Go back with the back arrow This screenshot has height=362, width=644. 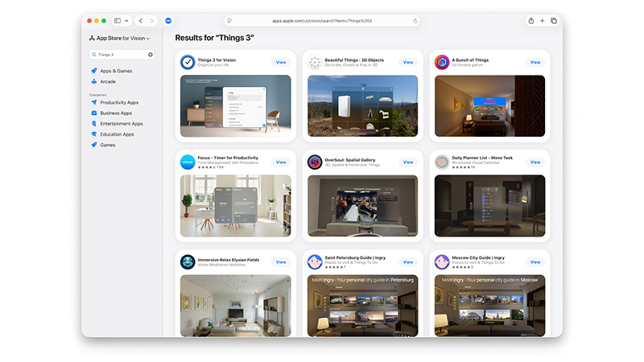pos(140,21)
